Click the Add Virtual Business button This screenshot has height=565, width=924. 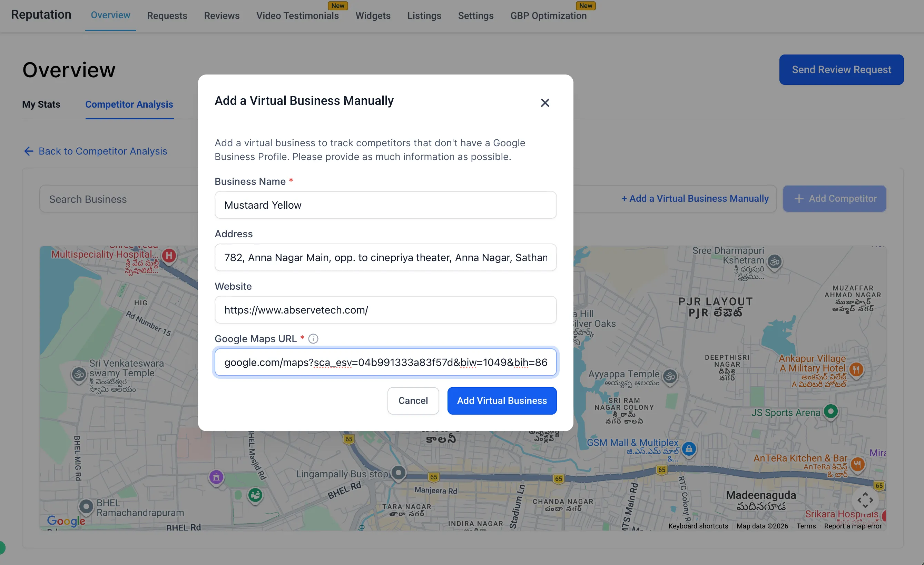click(x=502, y=400)
